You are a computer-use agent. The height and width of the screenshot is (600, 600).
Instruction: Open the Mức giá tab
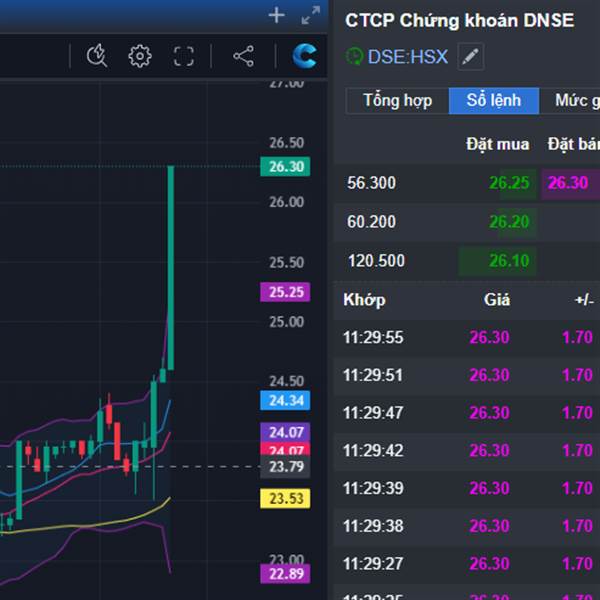click(570, 101)
